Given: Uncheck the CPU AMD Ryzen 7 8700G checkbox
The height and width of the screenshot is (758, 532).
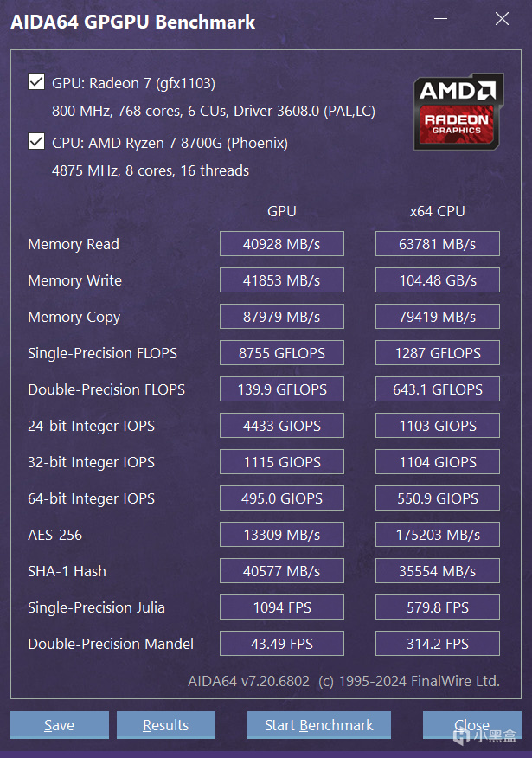Looking at the screenshot, I should [36, 141].
